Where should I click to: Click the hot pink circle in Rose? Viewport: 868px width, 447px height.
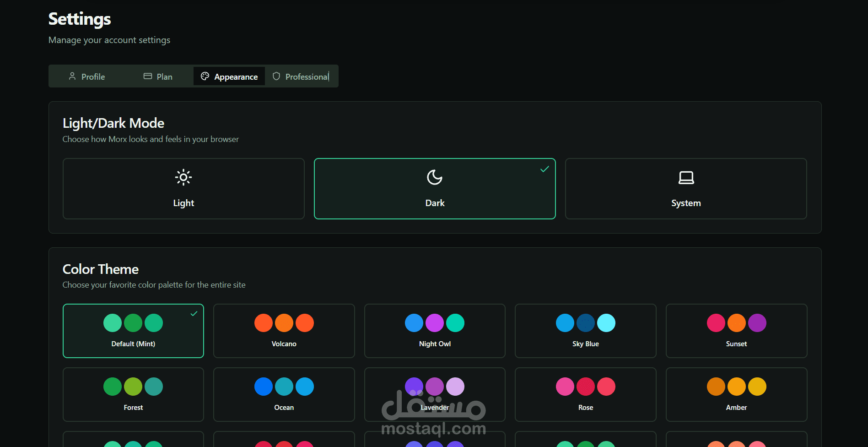(565, 387)
